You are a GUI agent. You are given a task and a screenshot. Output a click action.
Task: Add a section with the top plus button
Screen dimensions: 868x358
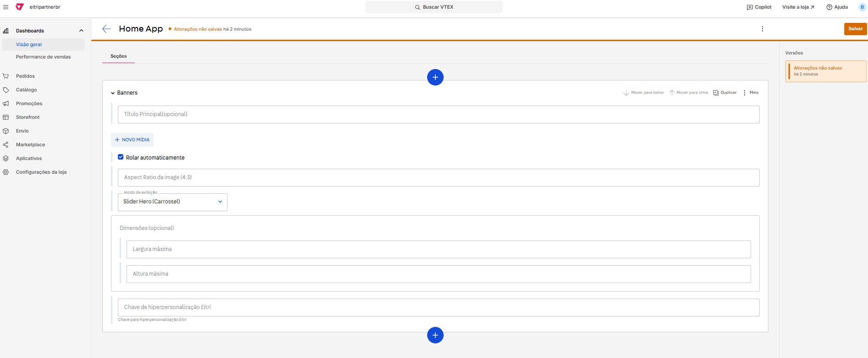tap(435, 77)
